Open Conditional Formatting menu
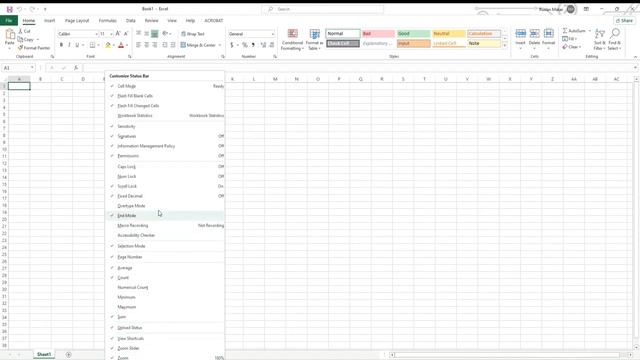 click(x=292, y=40)
